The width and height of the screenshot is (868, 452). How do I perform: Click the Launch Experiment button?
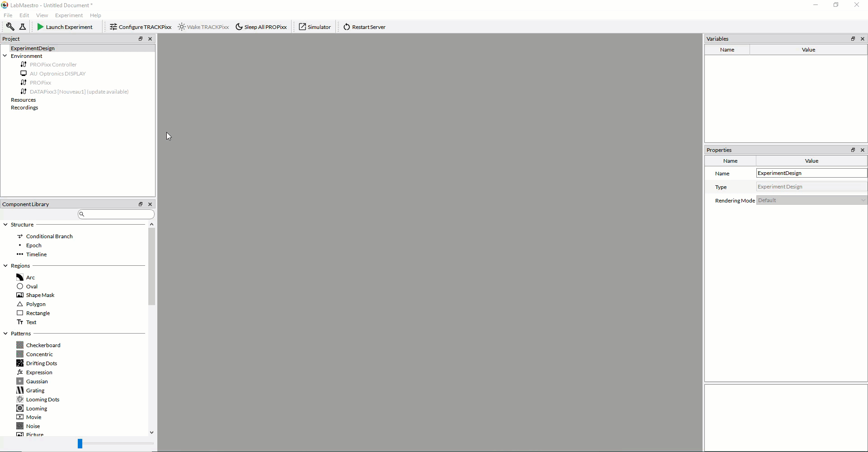tap(66, 27)
